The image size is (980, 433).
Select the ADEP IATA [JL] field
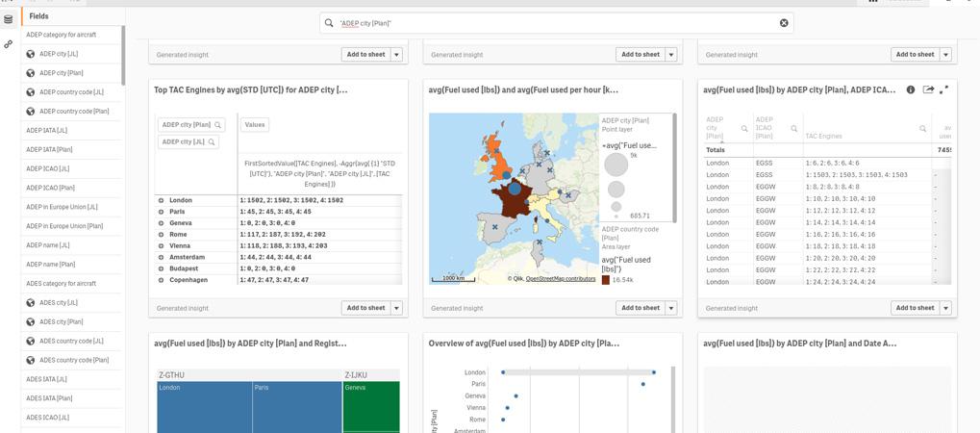pyautogui.click(x=71, y=131)
